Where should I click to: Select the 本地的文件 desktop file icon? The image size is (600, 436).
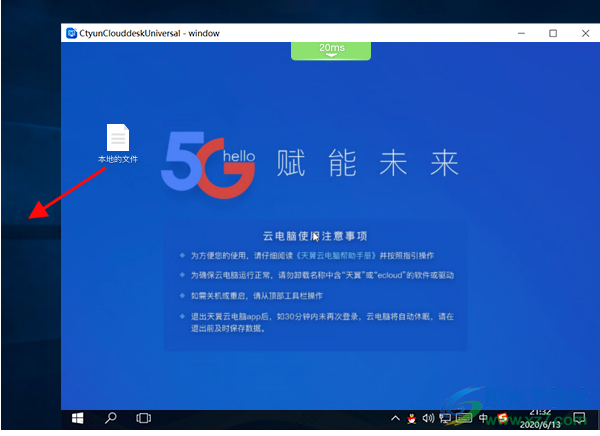click(x=118, y=143)
